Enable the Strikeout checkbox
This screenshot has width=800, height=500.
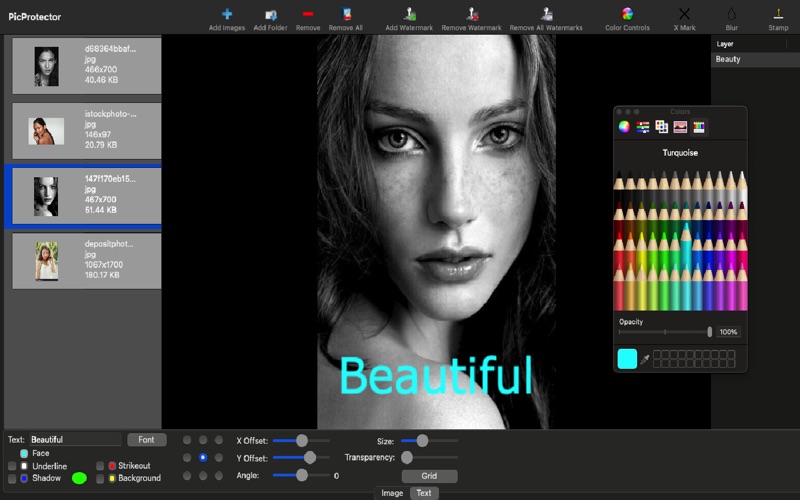coord(100,466)
